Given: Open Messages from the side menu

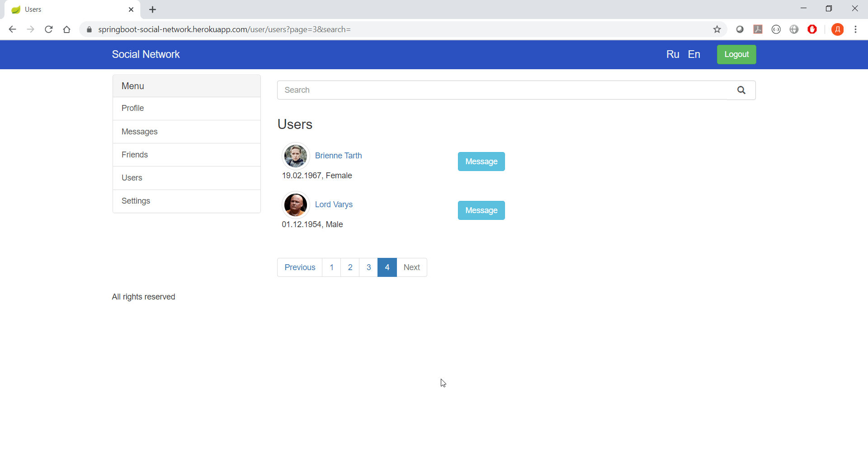Looking at the screenshot, I should click(x=139, y=132).
